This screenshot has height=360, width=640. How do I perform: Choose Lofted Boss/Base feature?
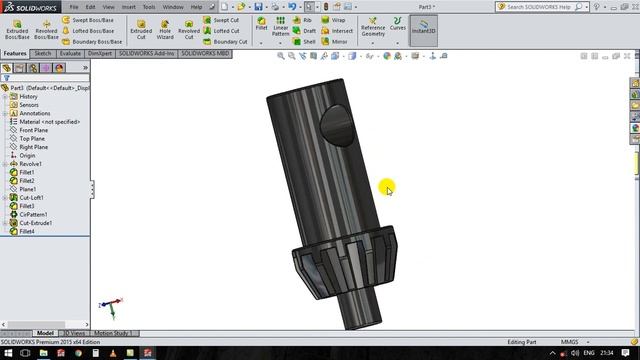coord(88,31)
